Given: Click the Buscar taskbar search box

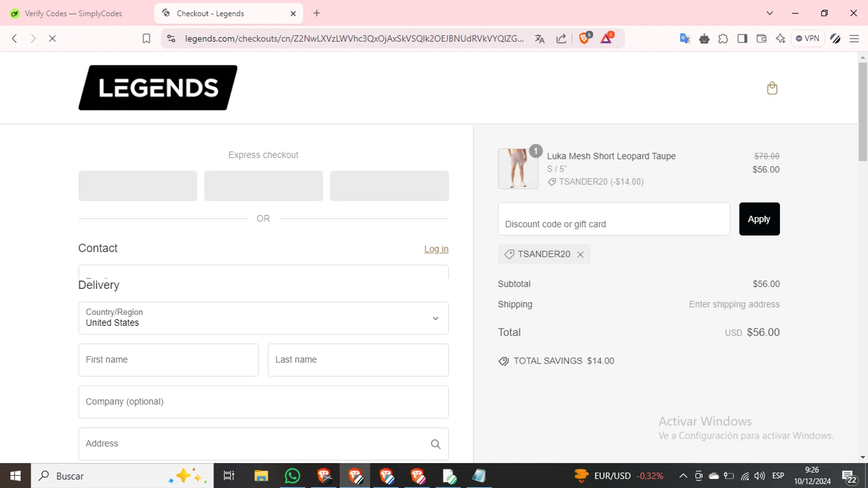Looking at the screenshot, I should click(x=122, y=476).
